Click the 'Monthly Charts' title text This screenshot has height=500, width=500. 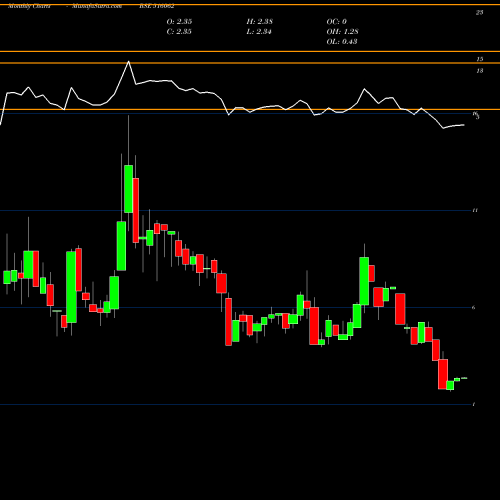point(29,6)
